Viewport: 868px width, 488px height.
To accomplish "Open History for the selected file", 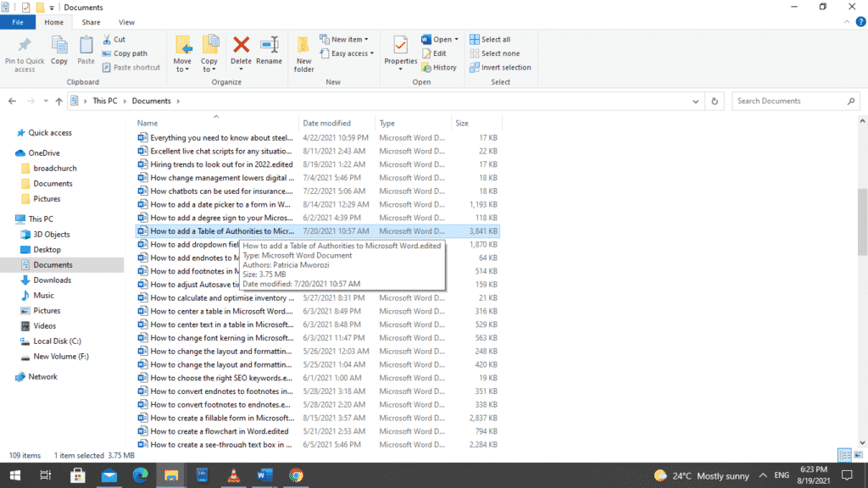I will [x=439, y=67].
